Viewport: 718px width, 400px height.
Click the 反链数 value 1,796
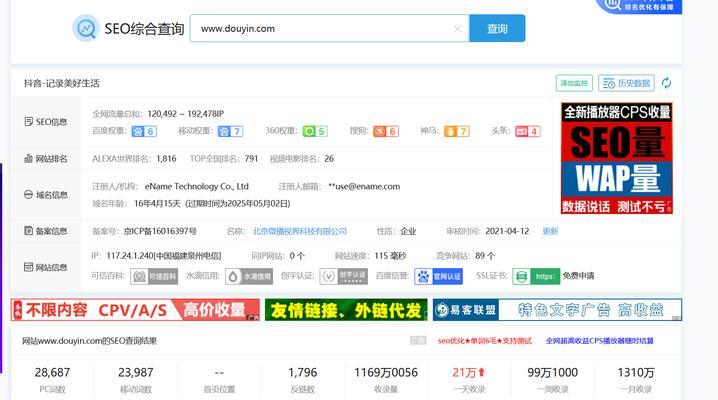303,373
